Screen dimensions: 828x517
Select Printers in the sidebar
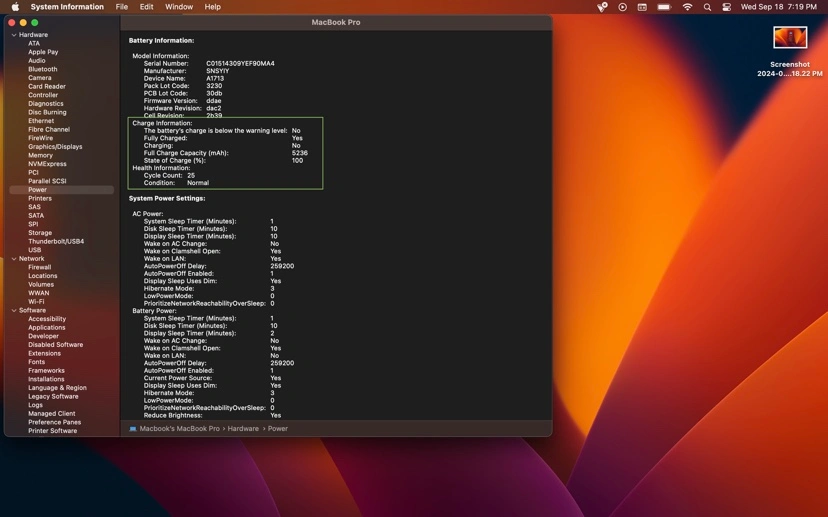(x=40, y=199)
